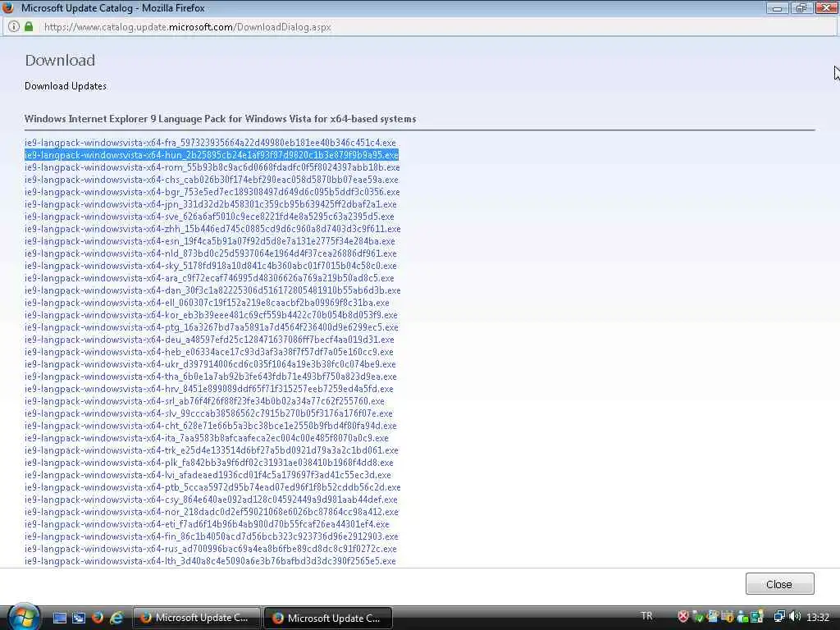The width and height of the screenshot is (840, 630).
Task: Launch Firefox from the quick launch bar
Action: click(98, 618)
